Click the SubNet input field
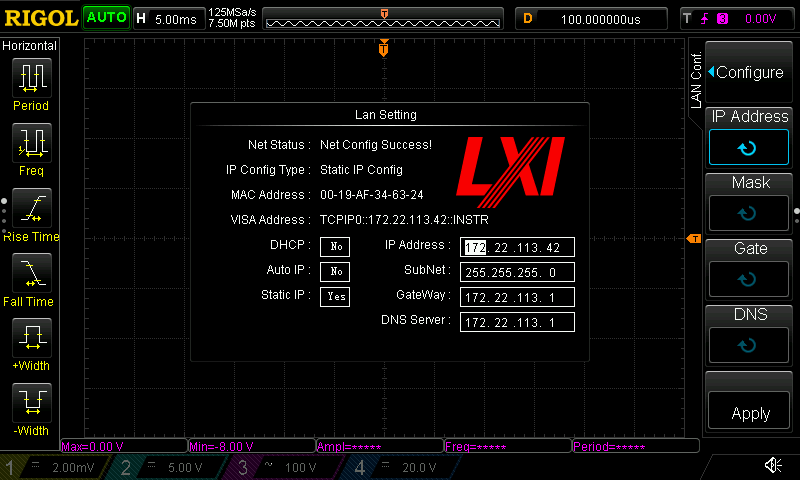The image size is (800, 480). (x=517, y=272)
